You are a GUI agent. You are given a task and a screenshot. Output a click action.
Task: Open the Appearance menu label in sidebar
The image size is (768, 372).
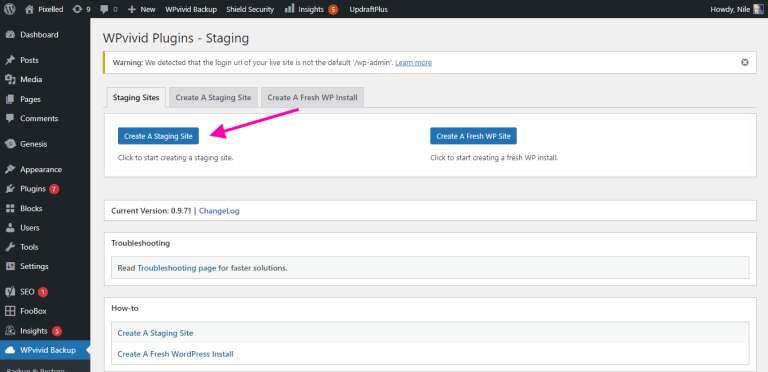pyautogui.click(x=41, y=169)
